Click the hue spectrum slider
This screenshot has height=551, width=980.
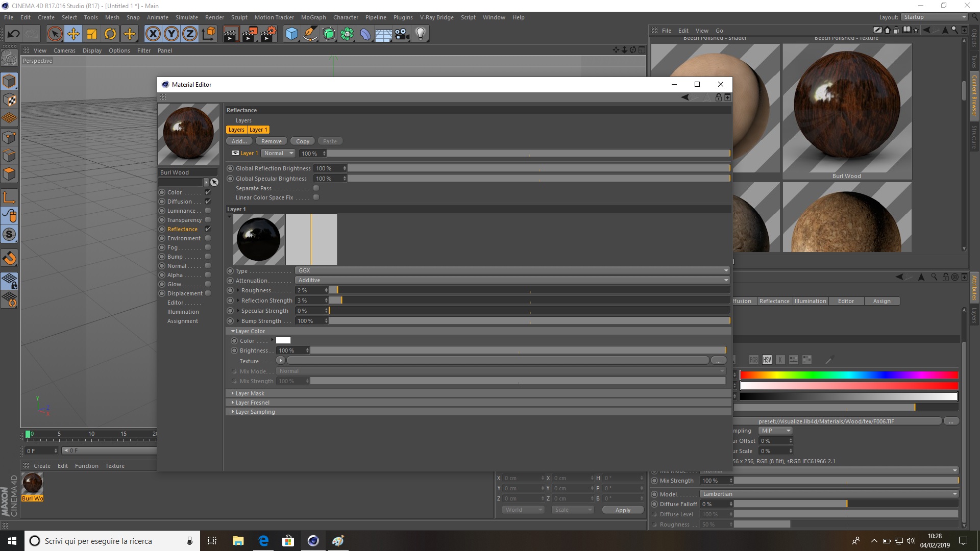coord(849,375)
